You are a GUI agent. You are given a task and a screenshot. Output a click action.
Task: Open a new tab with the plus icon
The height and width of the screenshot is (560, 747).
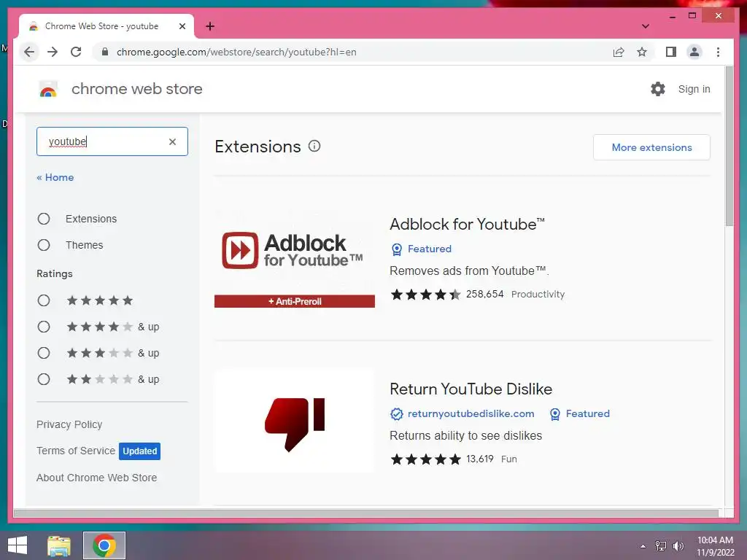(x=209, y=26)
